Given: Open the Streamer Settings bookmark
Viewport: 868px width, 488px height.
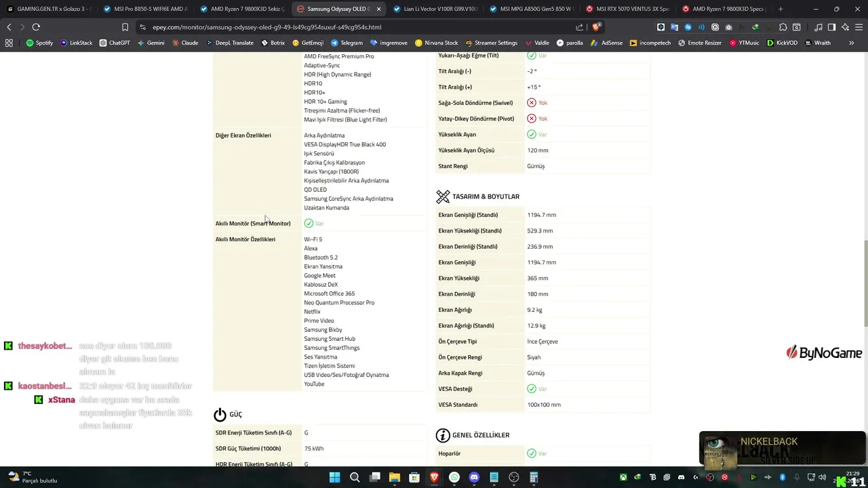Looking at the screenshot, I should tap(491, 43).
